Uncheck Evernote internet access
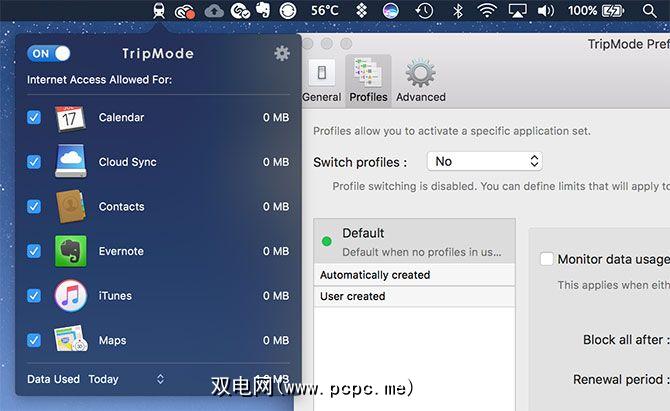Viewport: 670px width, 411px height. point(34,251)
